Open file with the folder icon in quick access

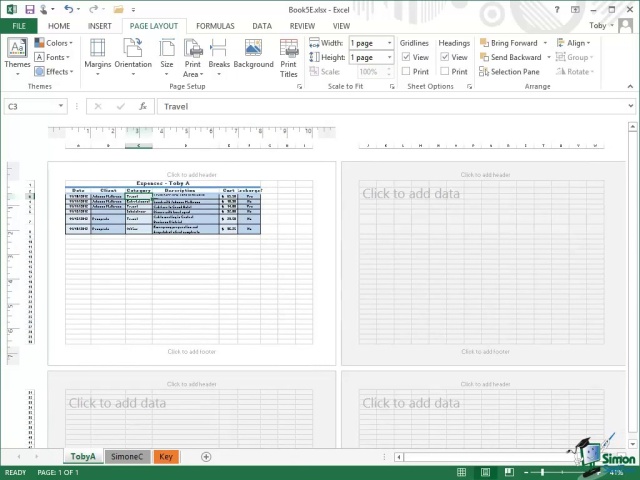point(118,9)
